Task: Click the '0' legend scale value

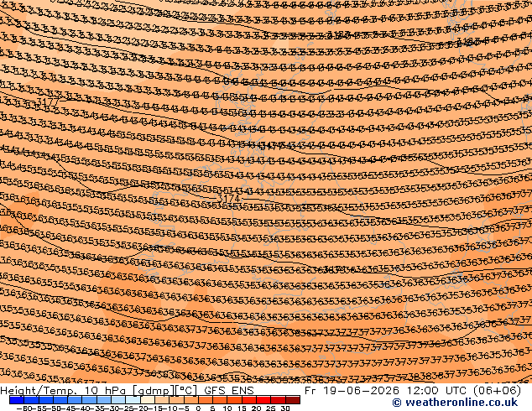Action: tap(198, 408)
